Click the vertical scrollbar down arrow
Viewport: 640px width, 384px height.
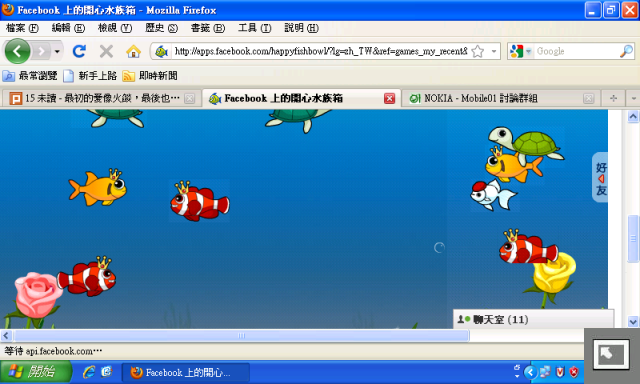pos(633,322)
